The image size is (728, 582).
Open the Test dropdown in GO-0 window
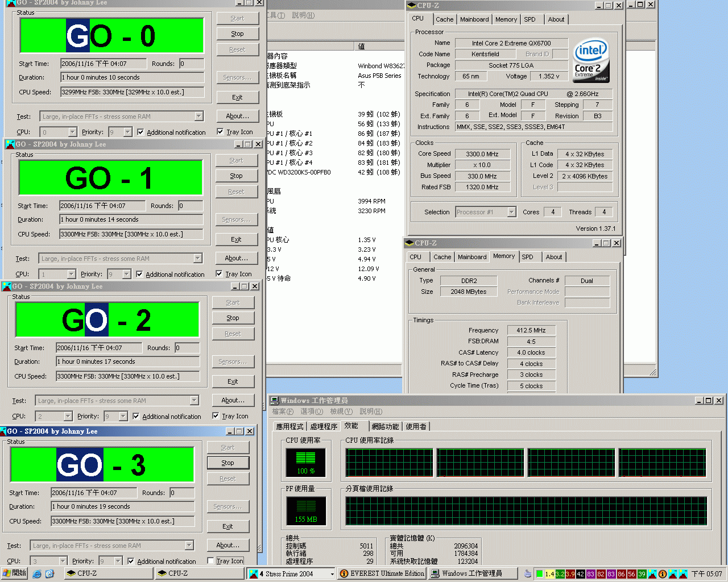pyautogui.click(x=198, y=117)
